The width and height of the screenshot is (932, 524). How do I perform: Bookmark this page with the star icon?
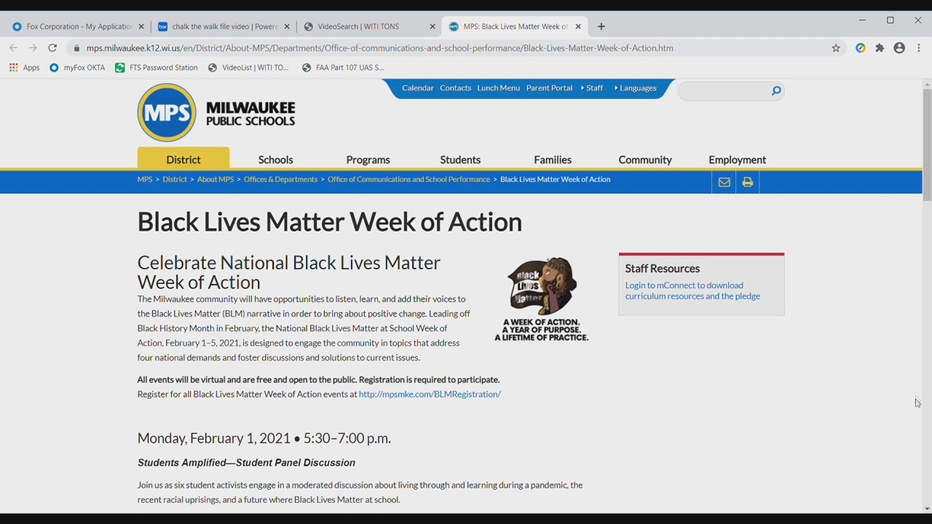pos(836,48)
